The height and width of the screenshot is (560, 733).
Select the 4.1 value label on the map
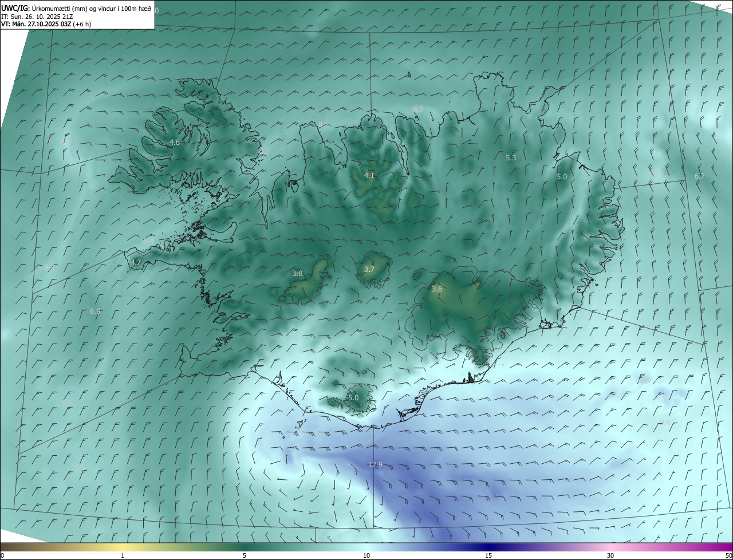[369, 175]
